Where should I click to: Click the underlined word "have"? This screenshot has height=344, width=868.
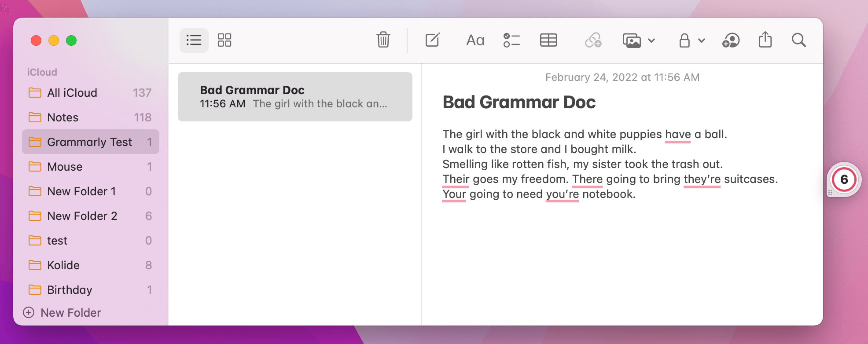click(678, 134)
